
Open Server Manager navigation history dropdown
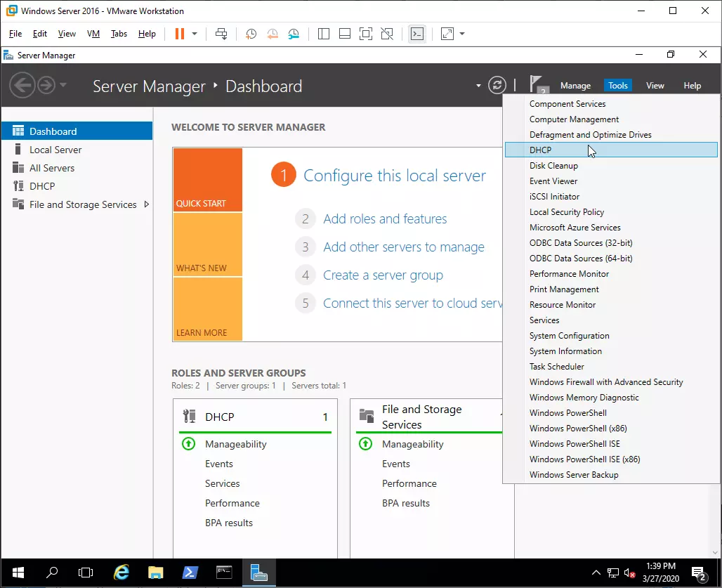tap(63, 85)
